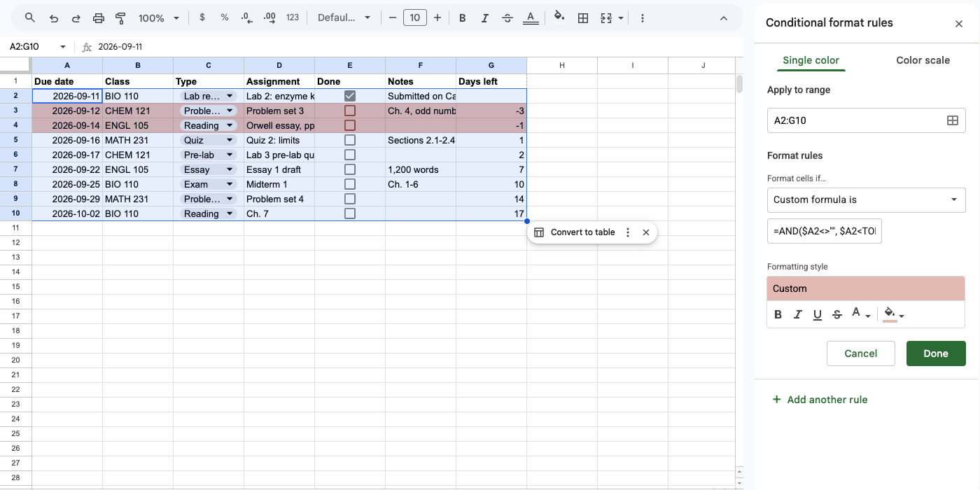Check Done for Essay 1 draft
This screenshot has height=490, width=980.
tap(350, 169)
